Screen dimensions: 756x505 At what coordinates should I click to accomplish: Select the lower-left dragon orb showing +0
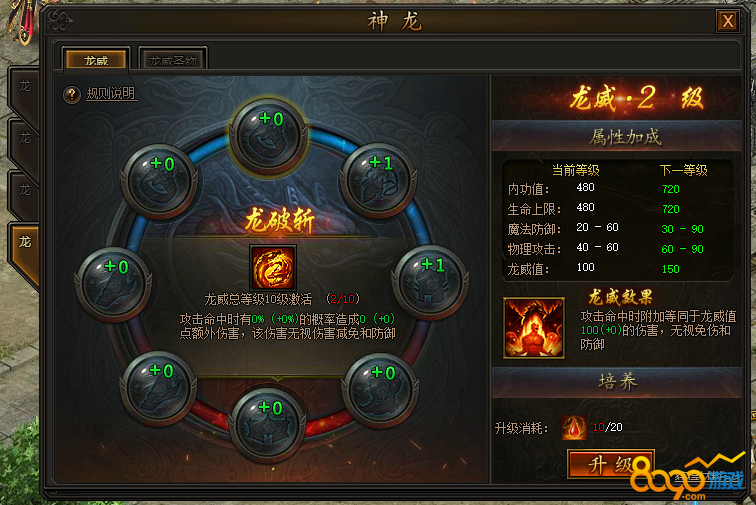click(158, 389)
